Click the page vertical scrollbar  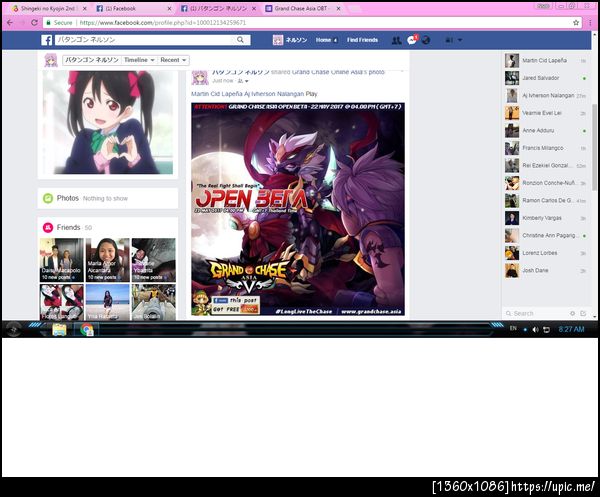595,147
